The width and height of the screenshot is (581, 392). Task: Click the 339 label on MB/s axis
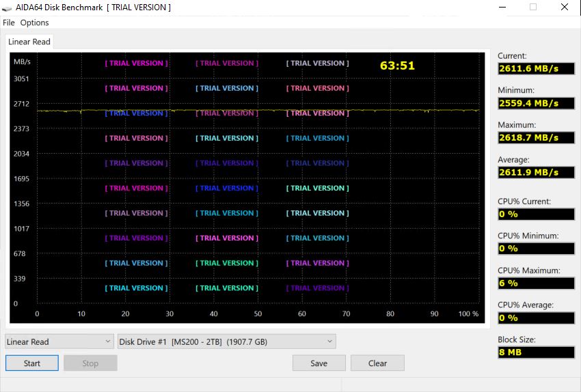point(20,279)
